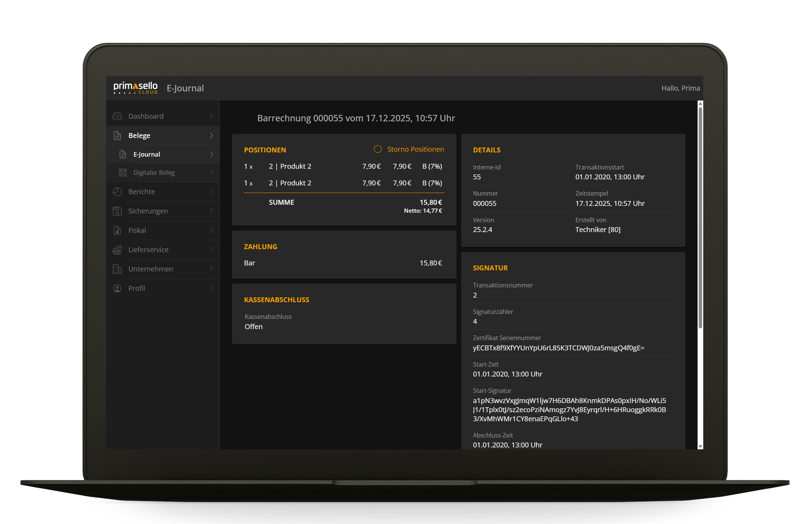812x524 pixels.
Task: Expand the Berichte chevron arrow
Action: click(x=211, y=191)
